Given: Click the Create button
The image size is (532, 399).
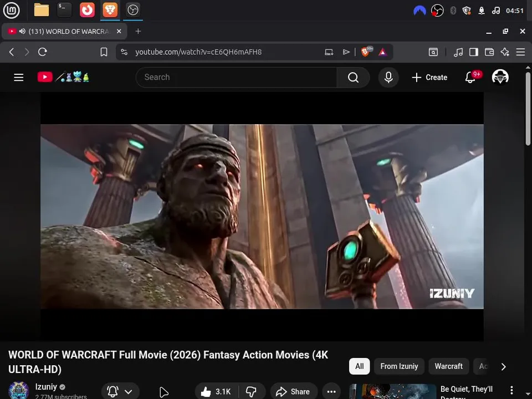Looking at the screenshot, I should pos(429,78).
